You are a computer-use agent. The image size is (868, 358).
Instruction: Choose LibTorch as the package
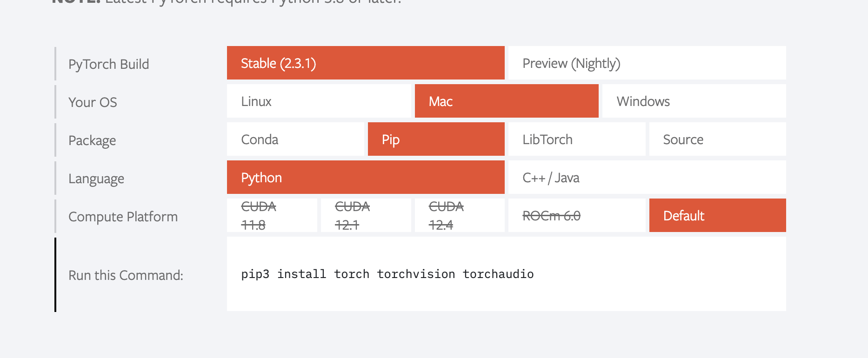click(547, 139)
